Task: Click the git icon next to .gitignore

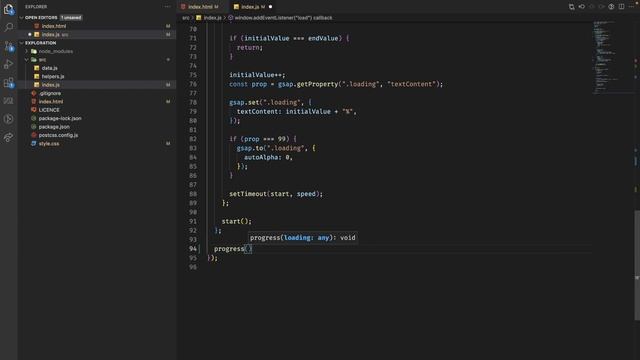Action: click(34, 93)
